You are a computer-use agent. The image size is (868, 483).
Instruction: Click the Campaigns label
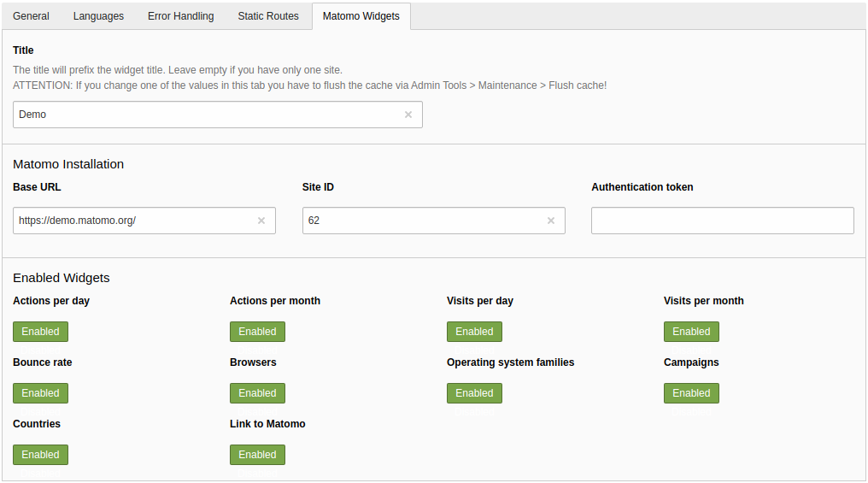point(691,362)
